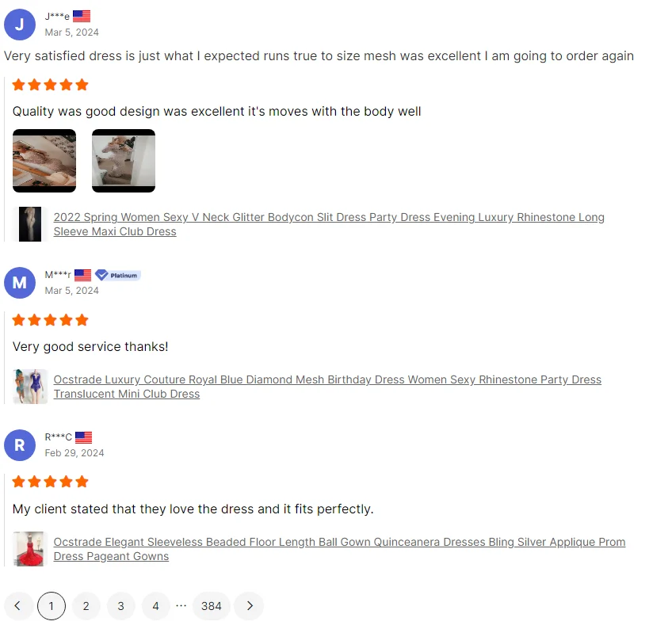Click the Platinum verified badge next to M***r

click(118, 275)
